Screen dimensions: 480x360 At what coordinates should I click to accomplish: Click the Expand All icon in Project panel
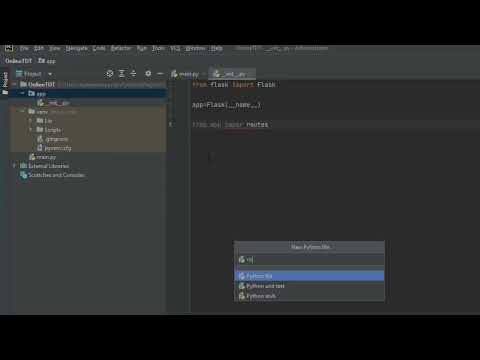122,74
